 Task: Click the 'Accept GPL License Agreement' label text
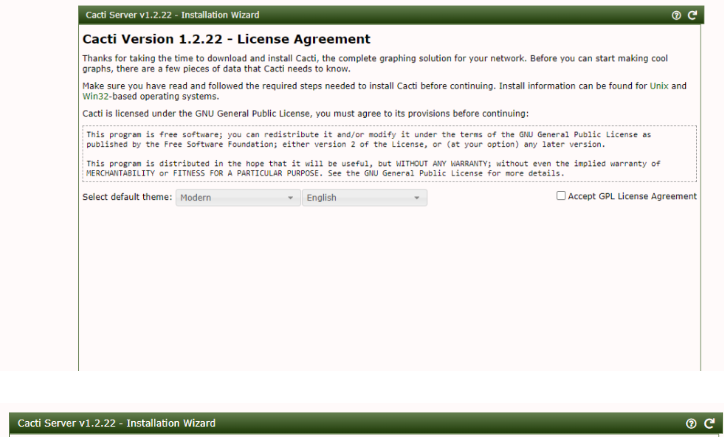(632, 196)
